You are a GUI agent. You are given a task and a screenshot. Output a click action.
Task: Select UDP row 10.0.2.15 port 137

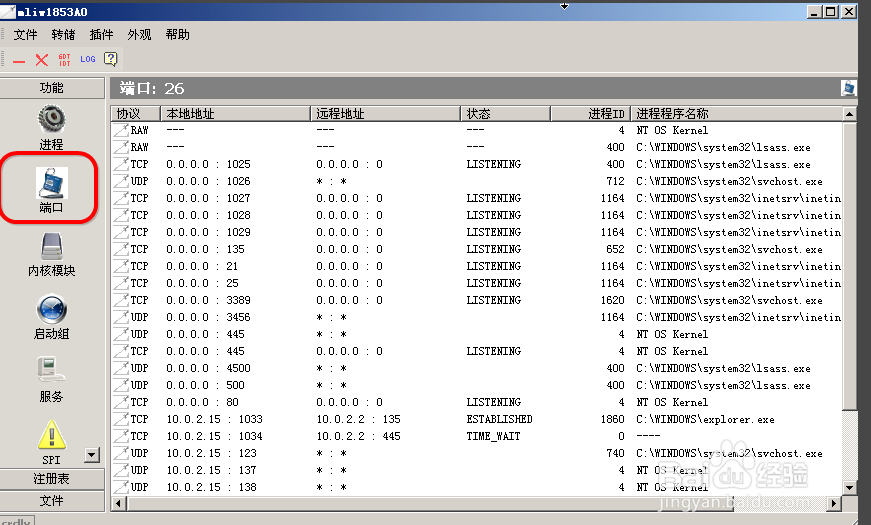tap(477, 470)
